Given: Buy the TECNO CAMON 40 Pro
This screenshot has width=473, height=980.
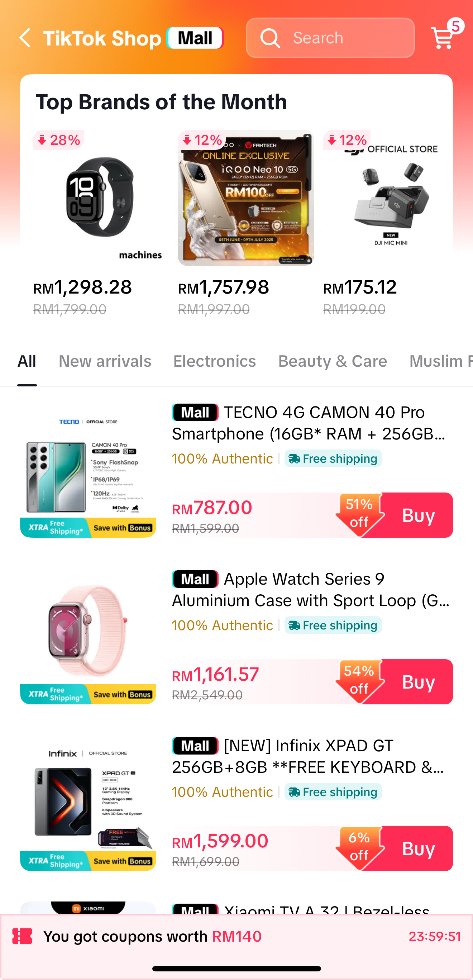Looking at the screenshot, I should click(x=418, y=515).
